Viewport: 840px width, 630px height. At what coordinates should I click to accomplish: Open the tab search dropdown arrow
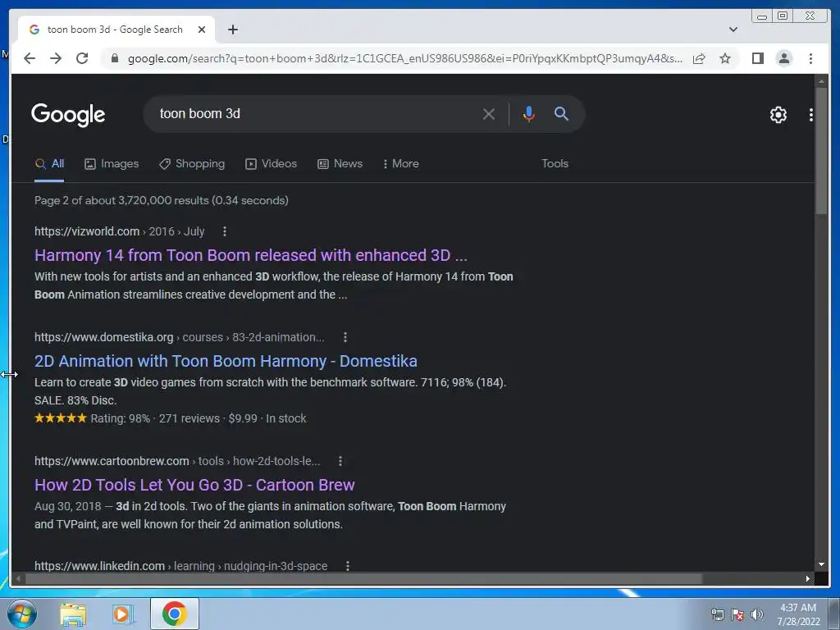[x=733, y=30]
